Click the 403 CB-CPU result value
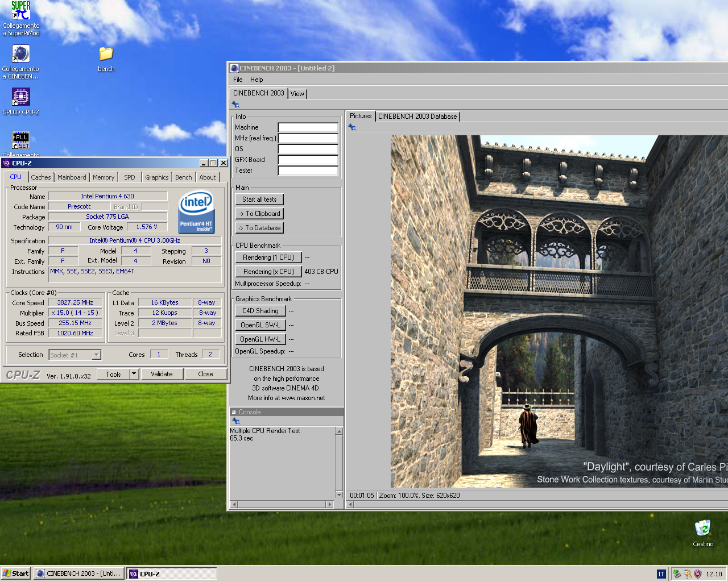Image resolution: width=728 pixels, height=582 pixels. click(321, 272)
